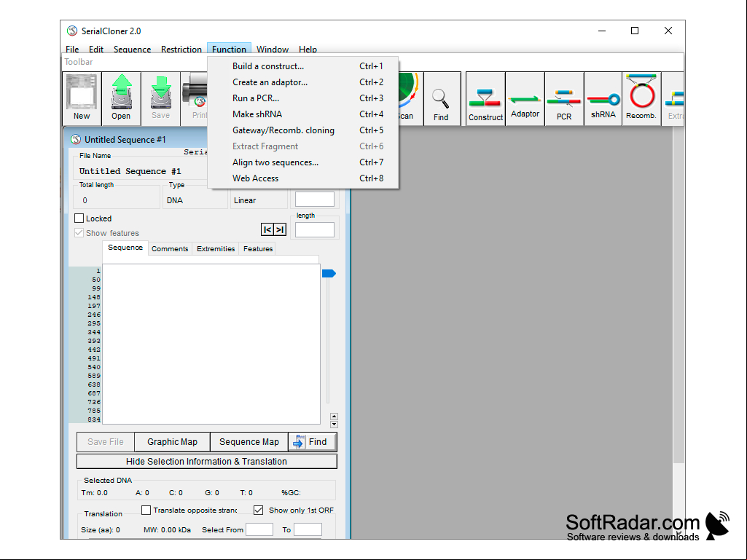Switch to the Sequence tab
This screenshot has width=747, height=560.
[125, 248]
